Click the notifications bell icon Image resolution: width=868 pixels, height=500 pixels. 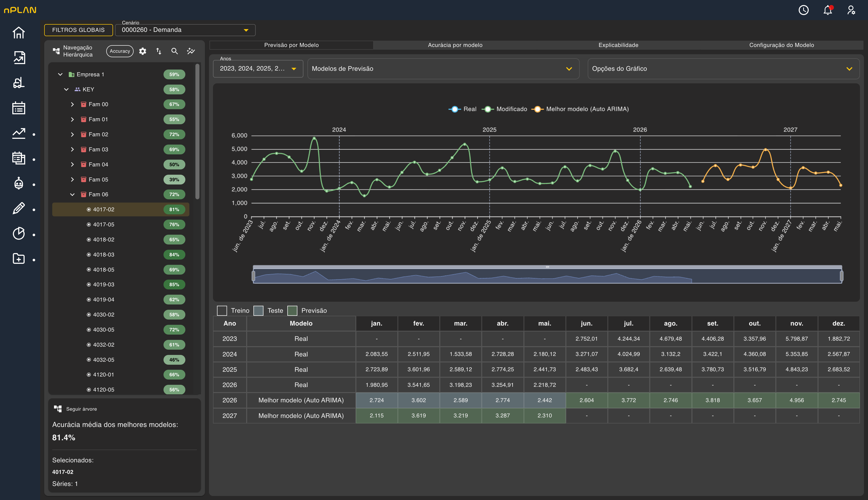[x=828, y=10]
